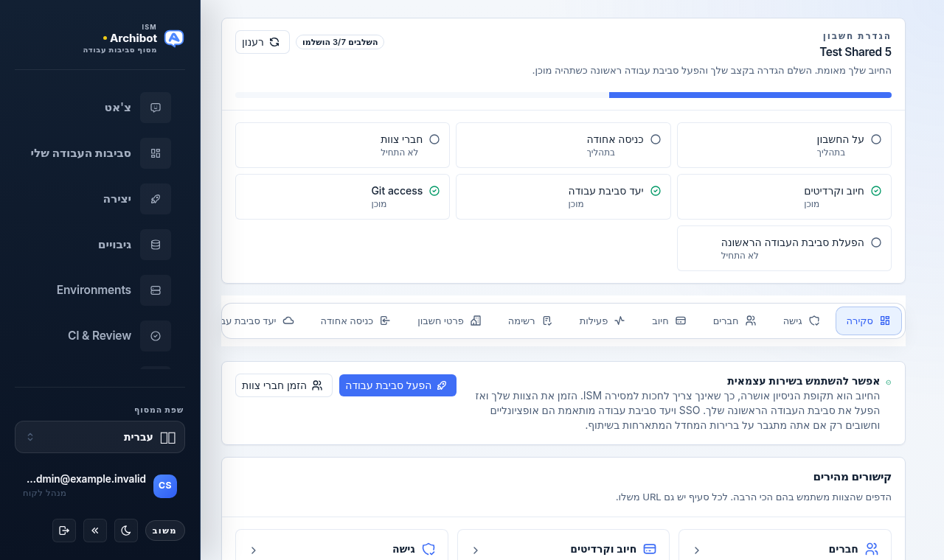The width and height of the screenshot is (944, 560).
Task: Open the Create (יצירה) rocket icon
Action: coord(156,199)
